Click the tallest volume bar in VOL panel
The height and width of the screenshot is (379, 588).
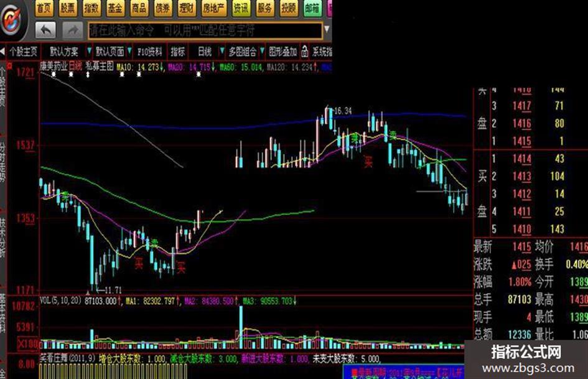[x=241, y=327]
